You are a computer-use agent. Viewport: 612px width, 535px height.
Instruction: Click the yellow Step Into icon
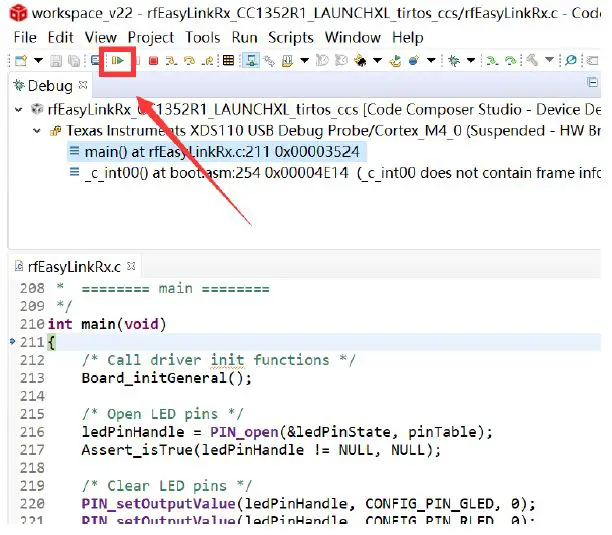pyautogui.click(x=171, y=60)
